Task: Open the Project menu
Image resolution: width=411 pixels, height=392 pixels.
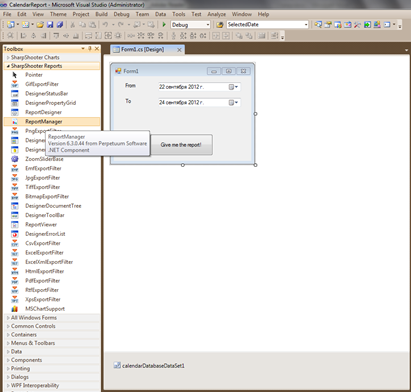Action: (81, 14)
